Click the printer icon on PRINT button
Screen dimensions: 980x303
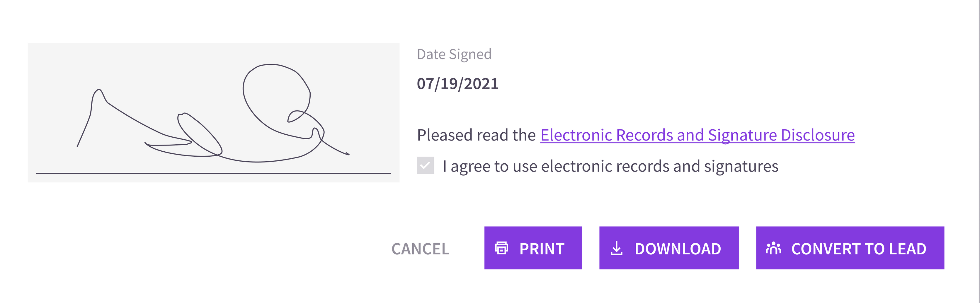[501, 248]
